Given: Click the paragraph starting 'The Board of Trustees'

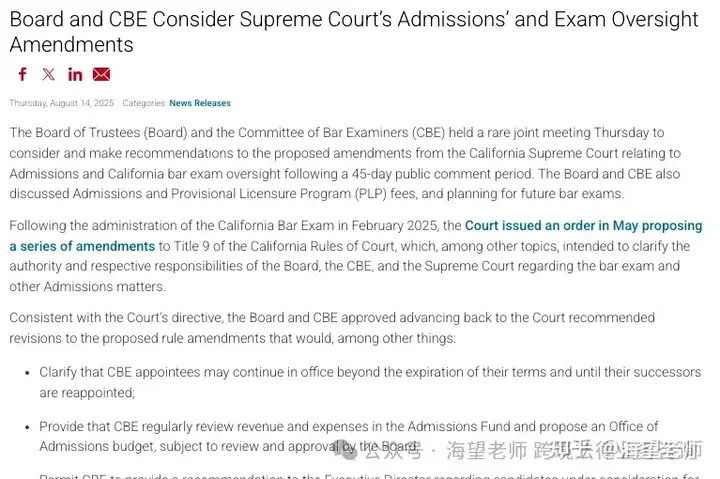Looking at the screenshot, I should tap(345, 163).
